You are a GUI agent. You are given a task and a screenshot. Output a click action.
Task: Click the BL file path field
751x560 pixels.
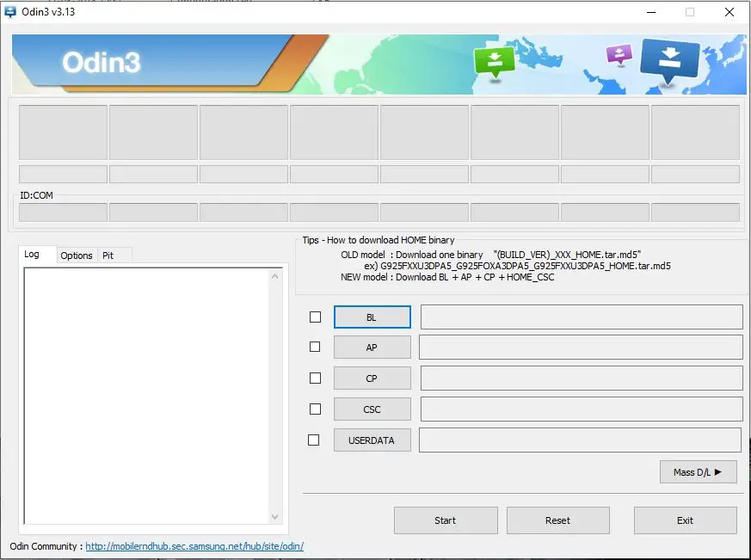tap(582, 317)
